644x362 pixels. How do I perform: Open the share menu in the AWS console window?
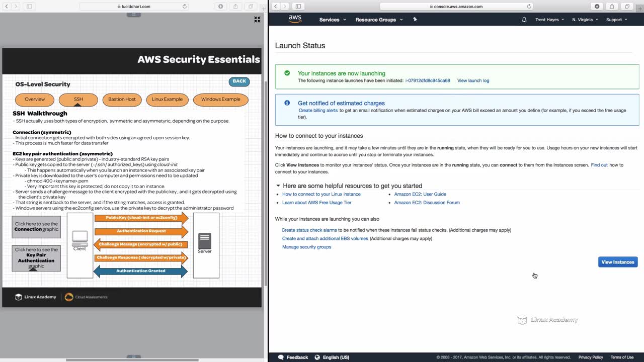pos(612,7)
